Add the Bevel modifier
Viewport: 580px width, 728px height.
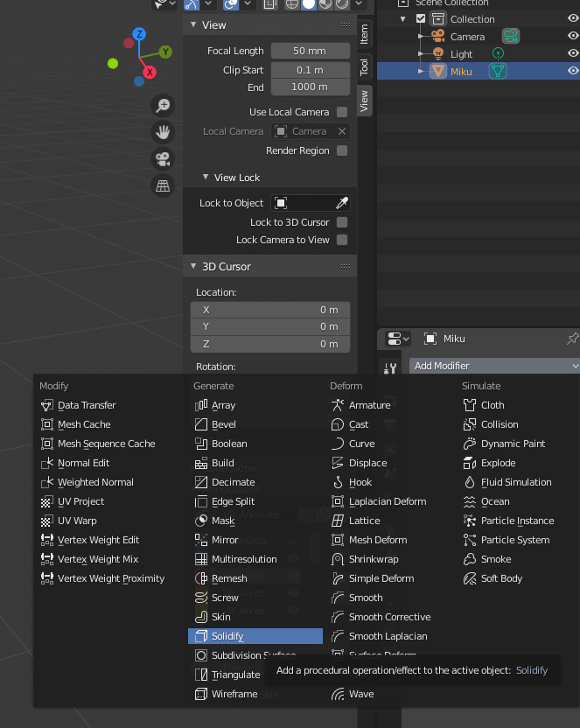pyautogui.click(x=255, y=424)
